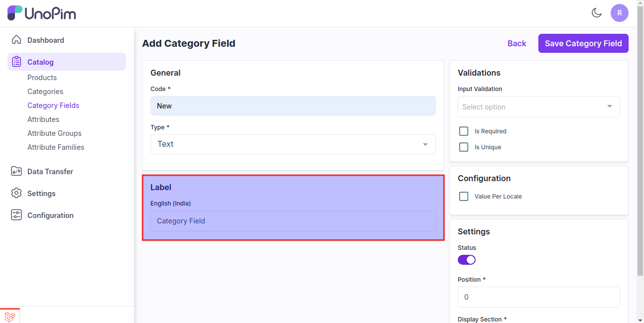Click the Configuration sliders icon
The height and width of the screenshot is (323, 644).
click(x=16, y=215)
